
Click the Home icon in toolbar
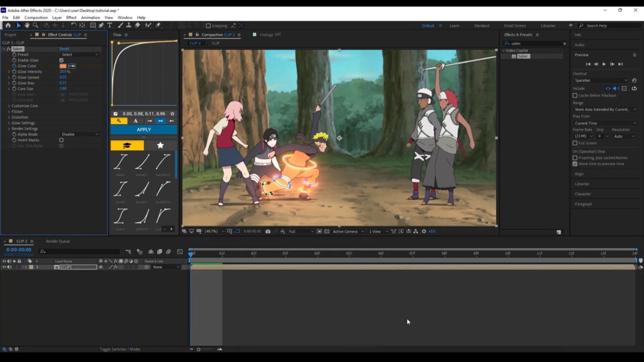8,25
